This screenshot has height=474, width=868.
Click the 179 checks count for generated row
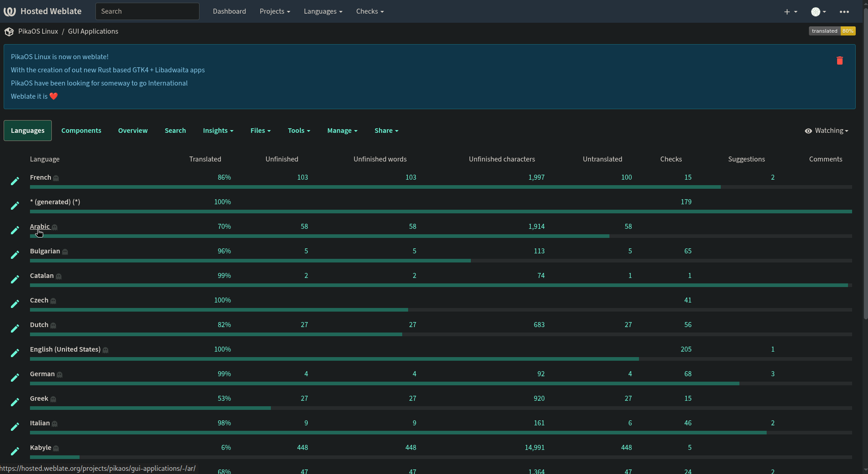click(686, 202)
